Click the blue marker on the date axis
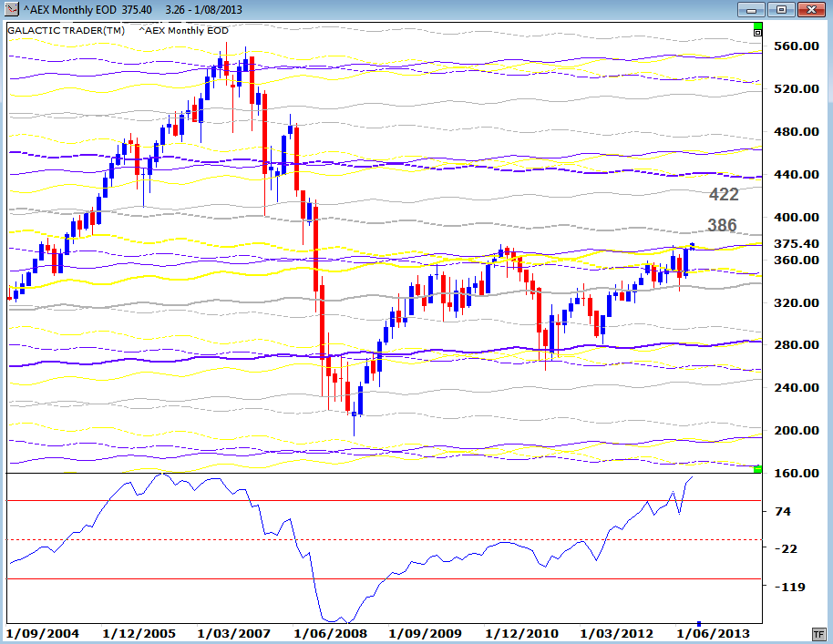 coord(699,623)
